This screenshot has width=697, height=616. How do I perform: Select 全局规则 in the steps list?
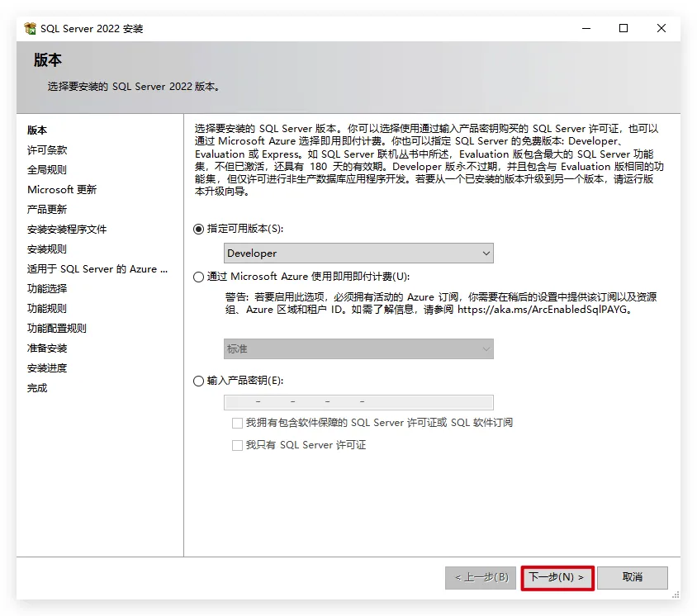[x=47, y=170]
